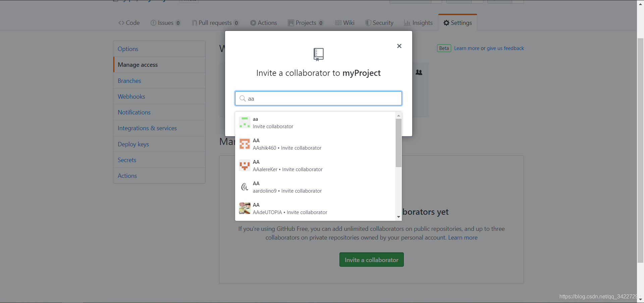Open Actions in settings sidebar
The image size is (644, 303).
coord(159,176)
